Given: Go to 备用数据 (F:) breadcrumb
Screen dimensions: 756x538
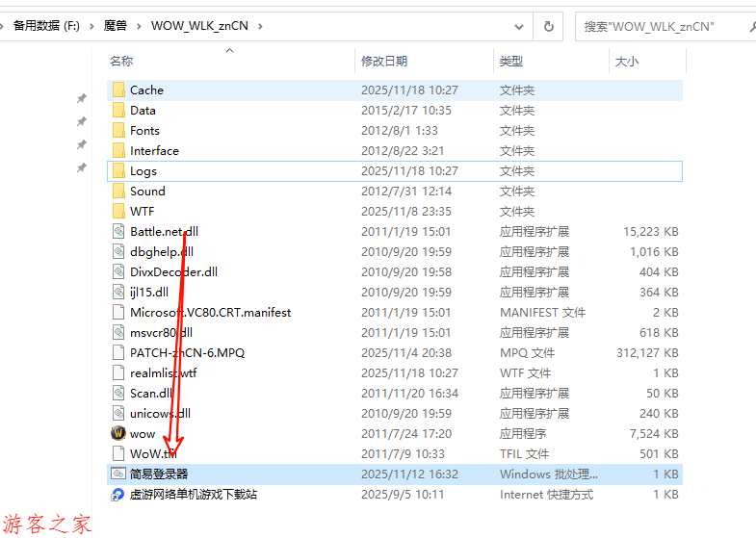Looking at the screenshot, I should tap(46, 26).
